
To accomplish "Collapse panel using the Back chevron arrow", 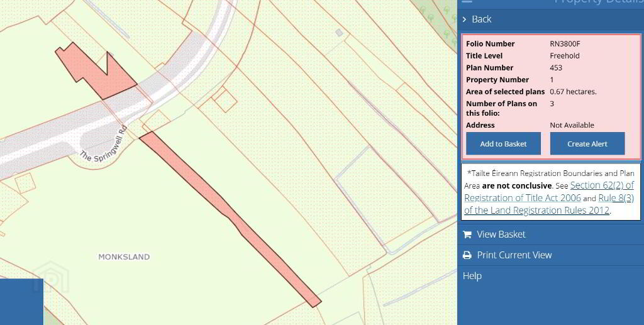I will [465, 19].
